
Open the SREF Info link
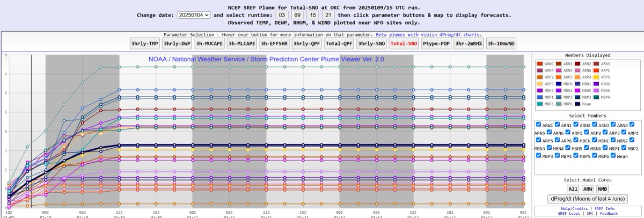coord(604,208)
